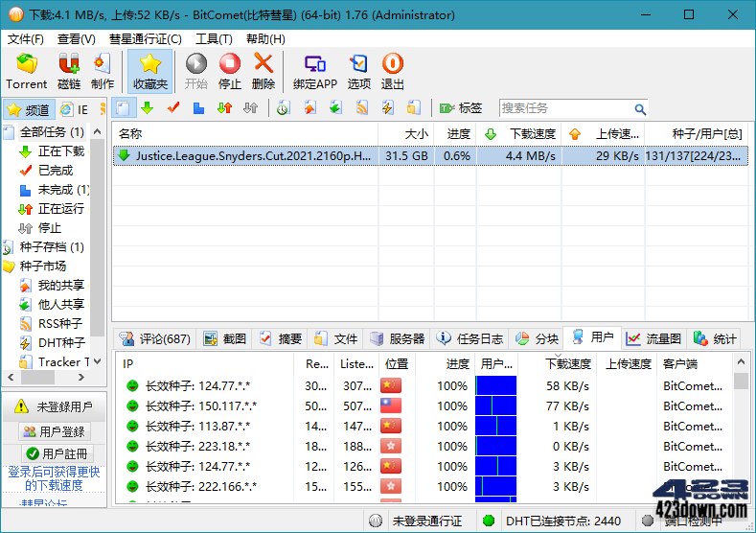Click the 退出 exit icon
This screenshot has width=756, height=533.
(393, 71)
